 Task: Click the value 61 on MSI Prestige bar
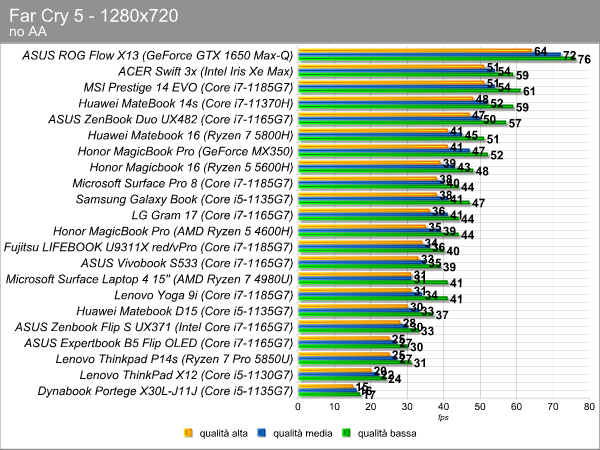click(x=529, y=91)
